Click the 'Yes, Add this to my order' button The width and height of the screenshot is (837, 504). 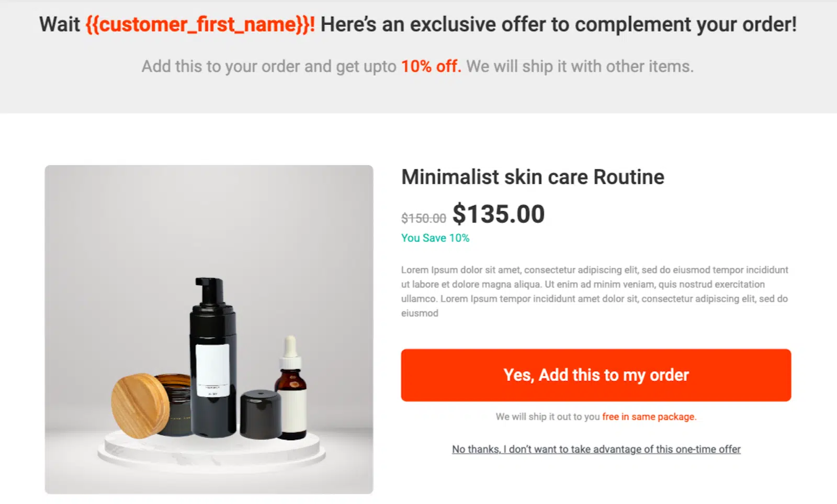[596, 375]
